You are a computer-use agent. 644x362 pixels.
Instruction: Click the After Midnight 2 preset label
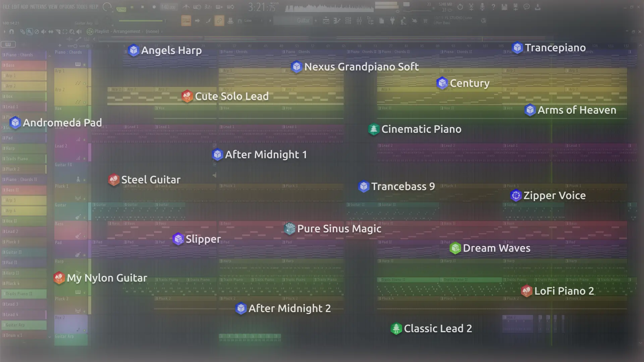tap(289, 308)
